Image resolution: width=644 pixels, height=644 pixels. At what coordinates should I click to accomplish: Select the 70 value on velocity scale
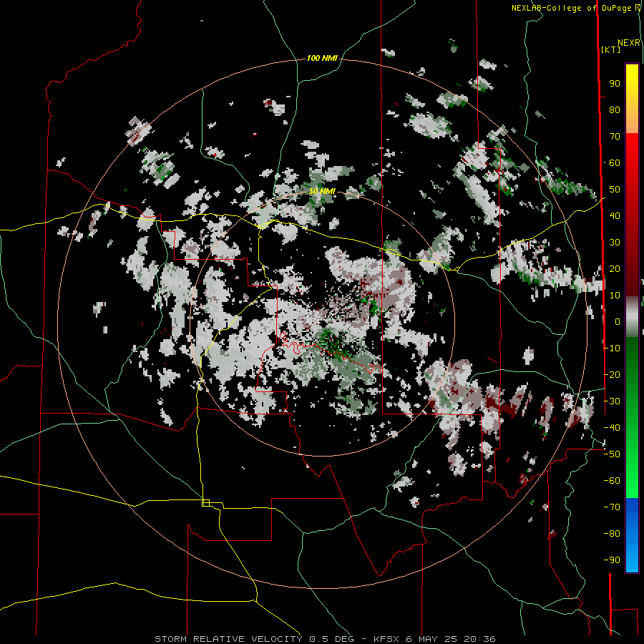615,137
